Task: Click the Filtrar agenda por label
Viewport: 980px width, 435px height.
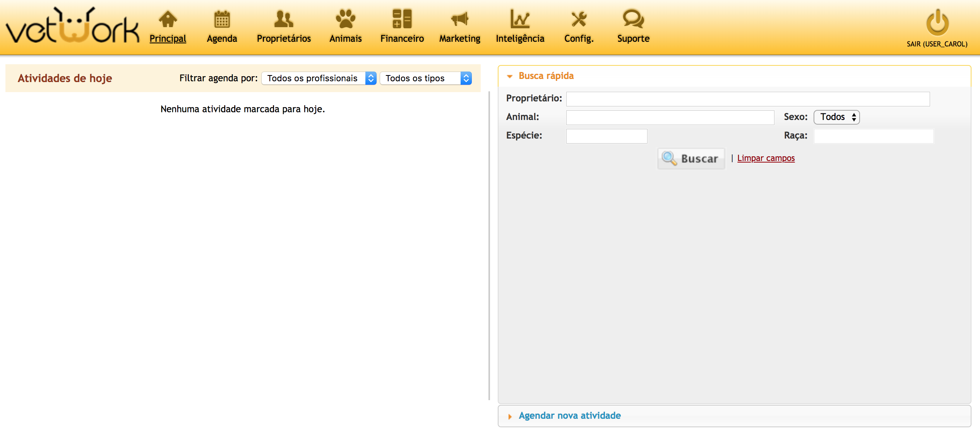Action: click(218, 78)
